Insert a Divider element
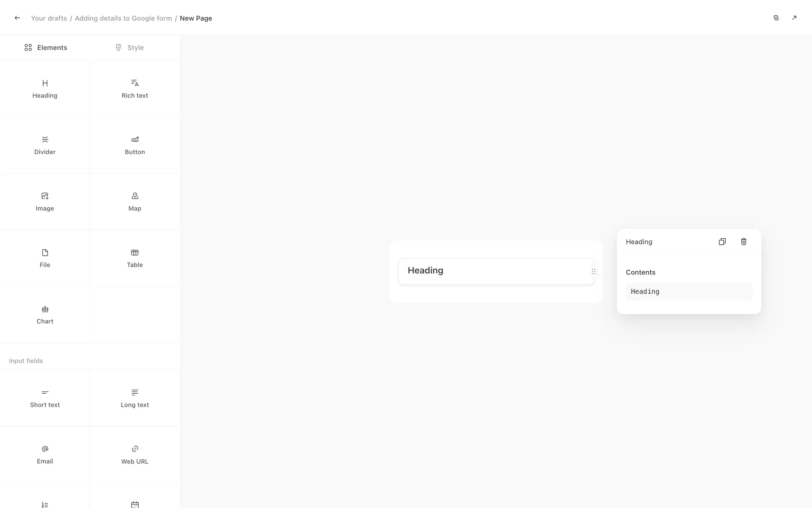Viewport: 812px width, 508px height. pos(45,145)
